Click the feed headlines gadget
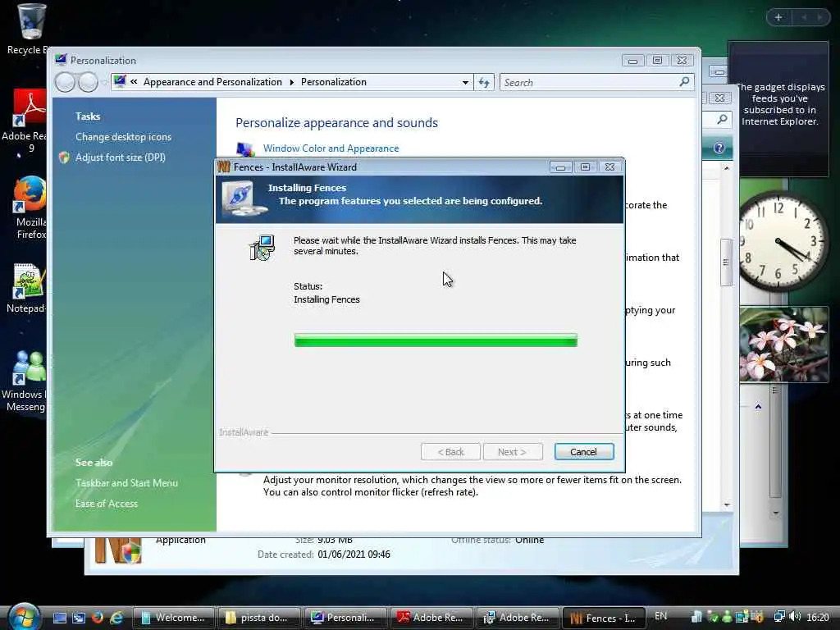Viewport: 840px width, 630px height. click(778, 109)
